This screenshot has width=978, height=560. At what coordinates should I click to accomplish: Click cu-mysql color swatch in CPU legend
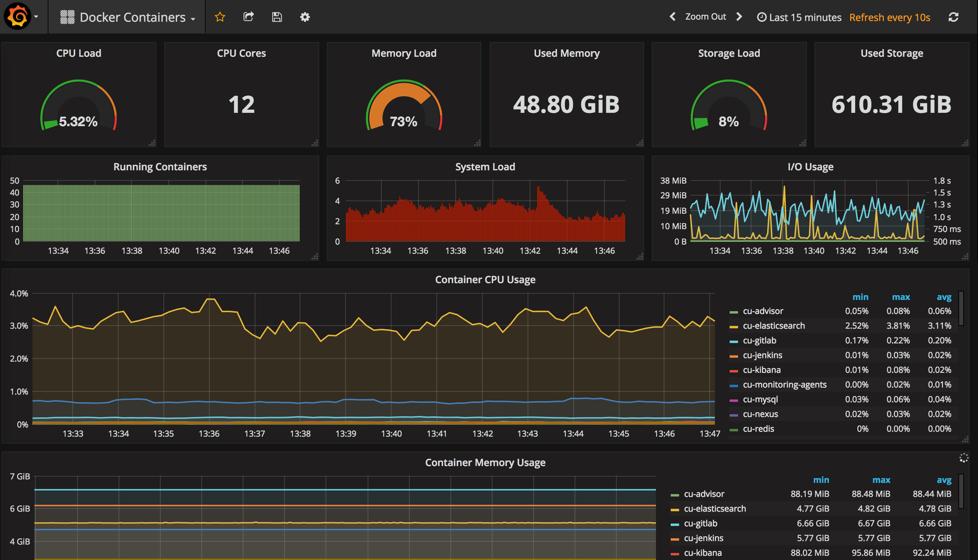733,401
